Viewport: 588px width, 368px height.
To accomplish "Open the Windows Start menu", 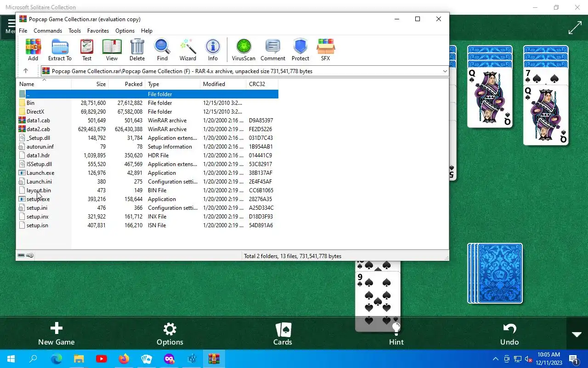I will 11,359.
